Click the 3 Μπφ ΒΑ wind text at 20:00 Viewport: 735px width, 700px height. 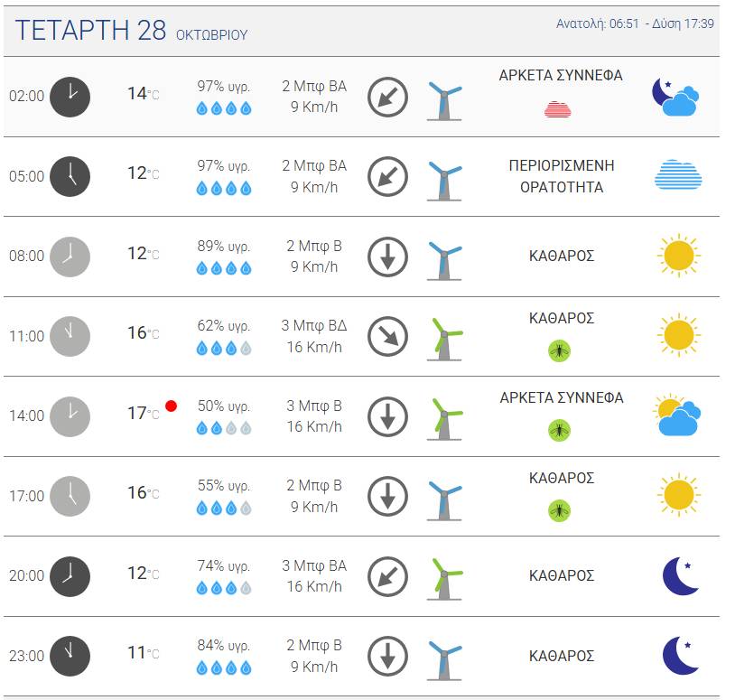coord(314,566)
